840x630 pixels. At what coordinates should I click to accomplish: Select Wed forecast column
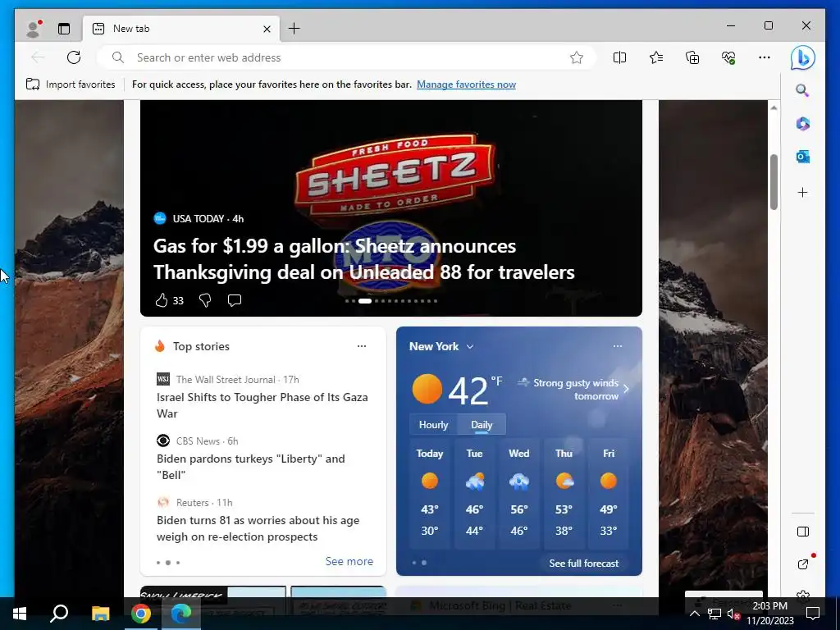pyautogui.click(x=519, y=493)
